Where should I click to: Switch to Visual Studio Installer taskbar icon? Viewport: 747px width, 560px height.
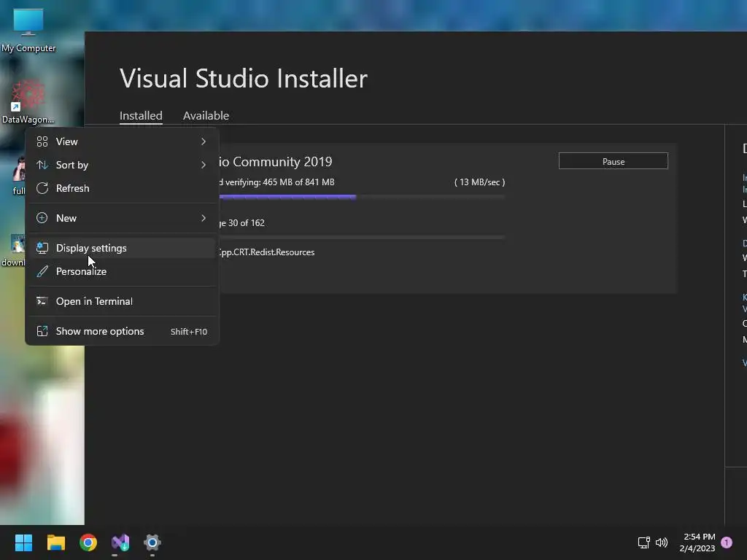click(120, 542)
